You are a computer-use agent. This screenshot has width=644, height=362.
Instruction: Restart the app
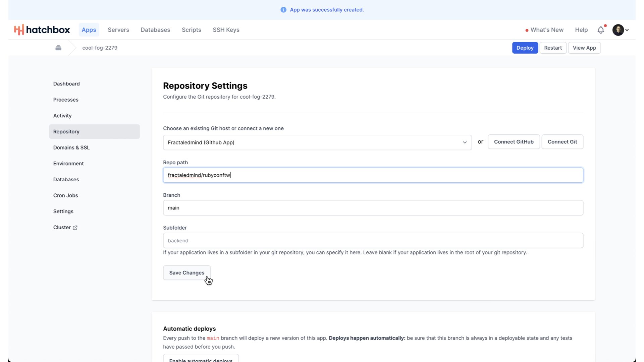coord(553,48)
